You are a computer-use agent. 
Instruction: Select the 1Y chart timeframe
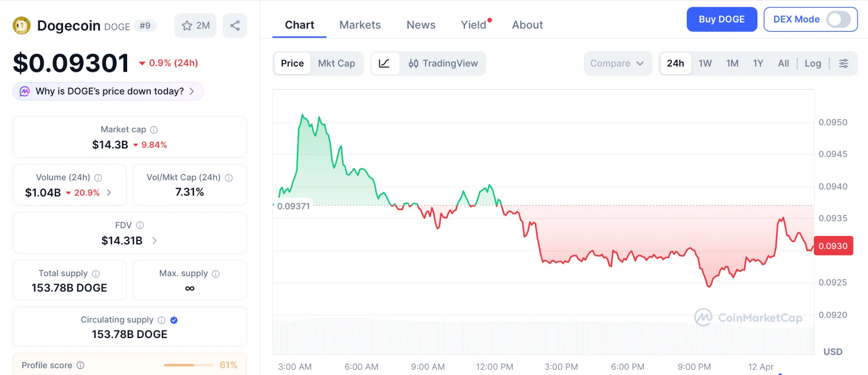pos(758,63)
